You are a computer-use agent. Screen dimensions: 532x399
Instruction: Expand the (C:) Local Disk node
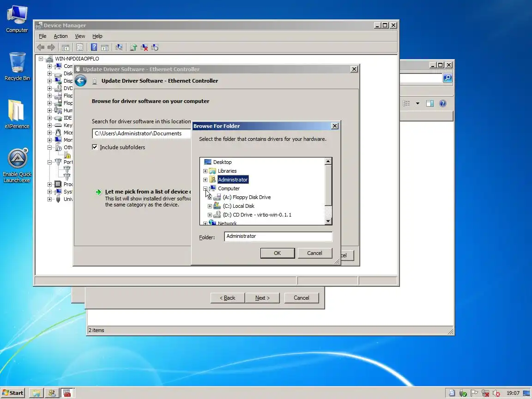[210, 206]
